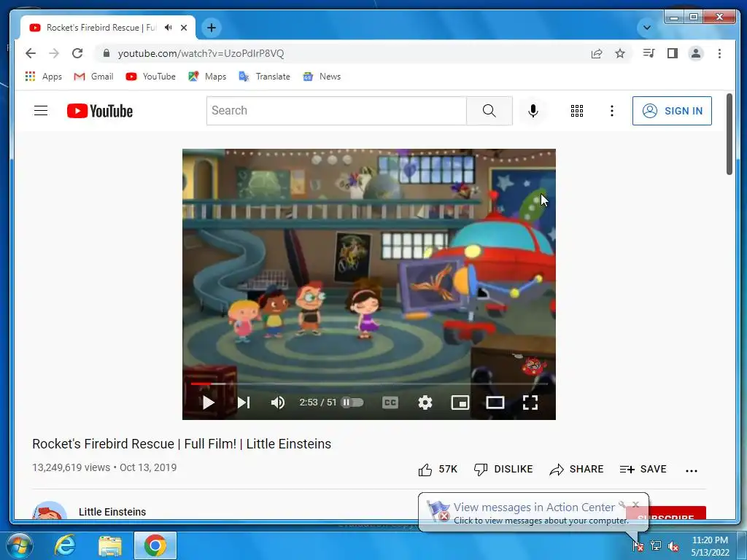747x560 pixels.
Task: Search with your voice microphone
Action: [533, 111]
